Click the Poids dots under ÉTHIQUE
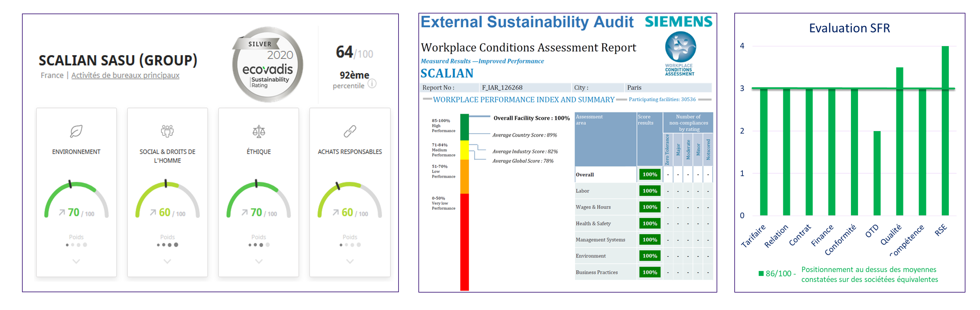The width and height of the screenshot is (980, 310). pyautogui.click(x=259, y=245)
